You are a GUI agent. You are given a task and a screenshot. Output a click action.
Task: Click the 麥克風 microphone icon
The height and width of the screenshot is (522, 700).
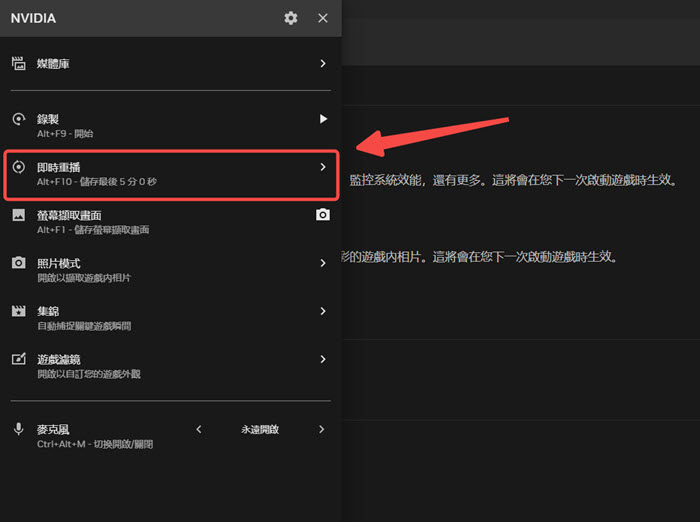point(18,429)
